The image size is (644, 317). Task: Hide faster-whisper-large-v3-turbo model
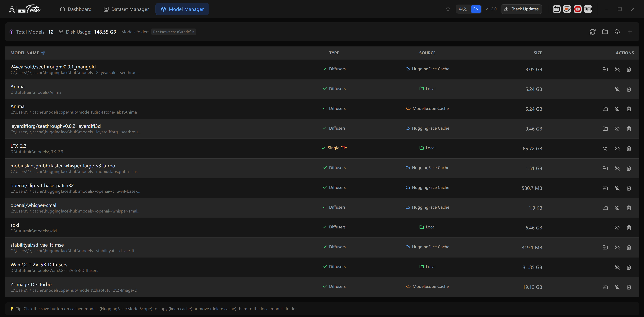[x=617, y=168]
